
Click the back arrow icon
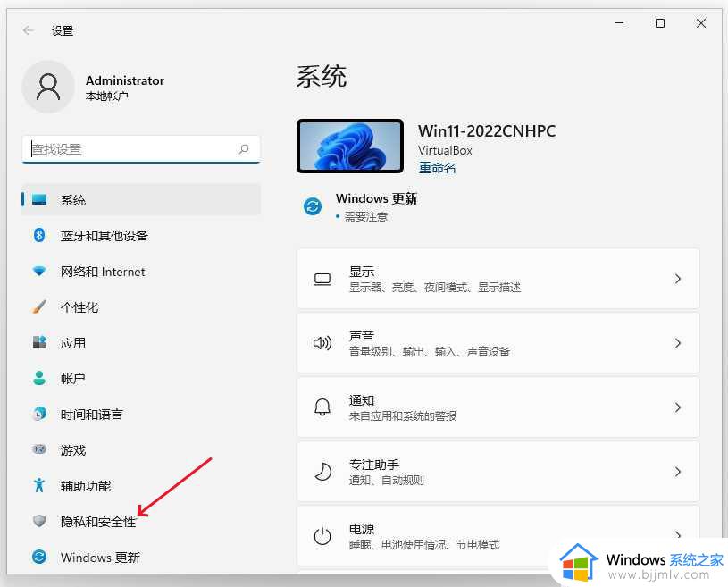click(29, 30)
